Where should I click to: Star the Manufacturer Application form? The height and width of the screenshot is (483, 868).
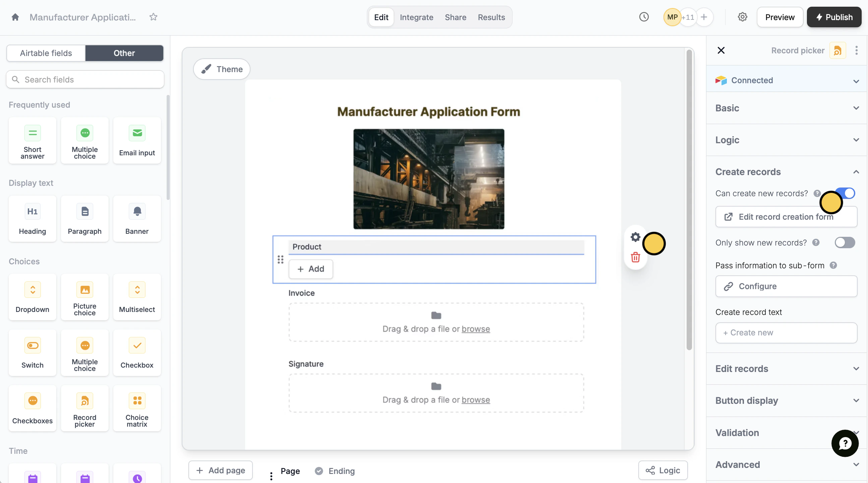pyautogui.click(x=153, y=17)
